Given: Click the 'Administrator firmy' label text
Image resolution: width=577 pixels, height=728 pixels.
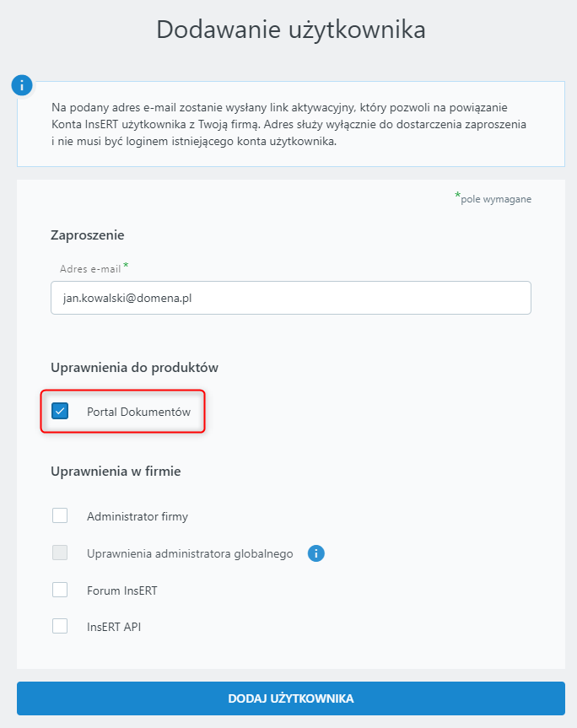Looking at the screenshot, I should click(131, 516).
